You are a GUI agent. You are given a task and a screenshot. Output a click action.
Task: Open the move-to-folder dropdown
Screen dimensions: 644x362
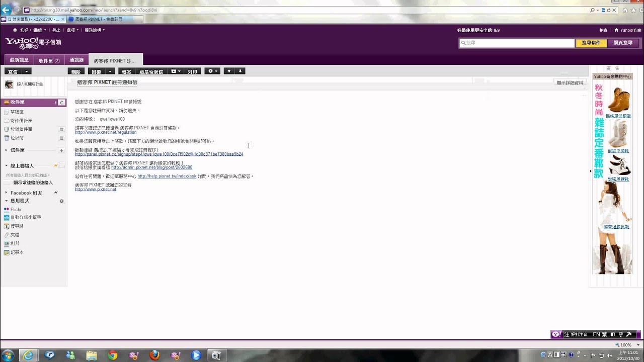[176, 71]
